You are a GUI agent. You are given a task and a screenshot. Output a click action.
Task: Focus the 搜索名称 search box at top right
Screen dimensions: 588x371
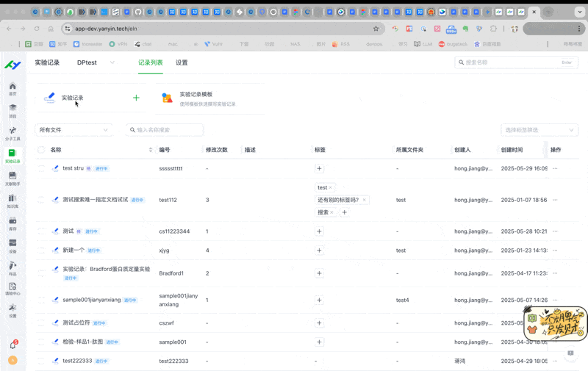click(516, 62)
